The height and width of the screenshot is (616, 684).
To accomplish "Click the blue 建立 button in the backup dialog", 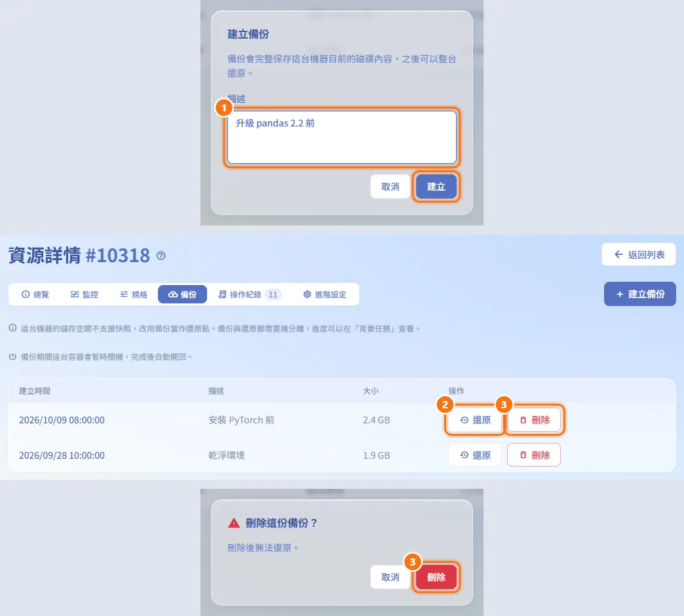I will click(x=436, y=187).
